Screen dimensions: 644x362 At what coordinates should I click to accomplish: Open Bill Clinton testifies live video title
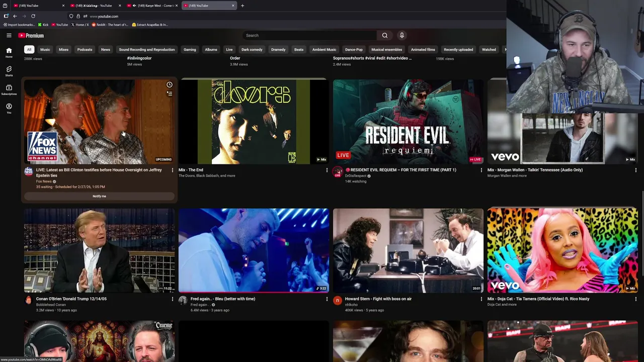point(99,172)
